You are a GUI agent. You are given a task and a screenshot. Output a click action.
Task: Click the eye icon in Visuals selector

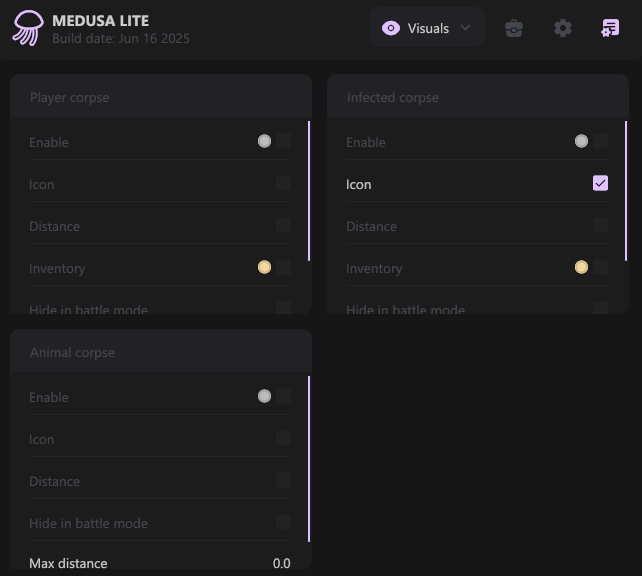click(x=391, y=28)
